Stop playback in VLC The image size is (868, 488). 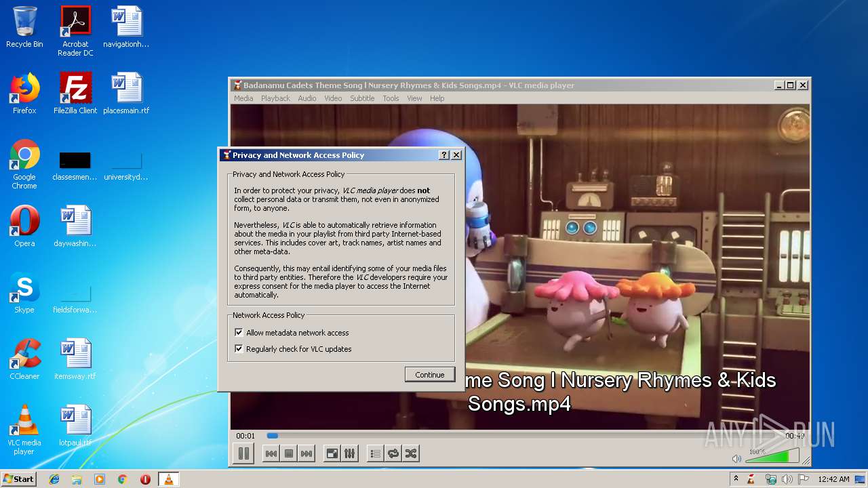coord(289,454)
